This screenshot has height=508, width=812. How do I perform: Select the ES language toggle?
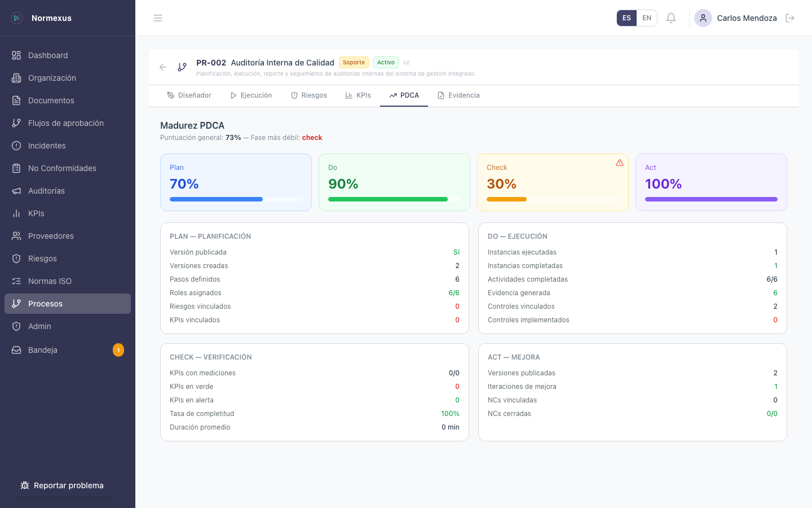click(626, 18)
